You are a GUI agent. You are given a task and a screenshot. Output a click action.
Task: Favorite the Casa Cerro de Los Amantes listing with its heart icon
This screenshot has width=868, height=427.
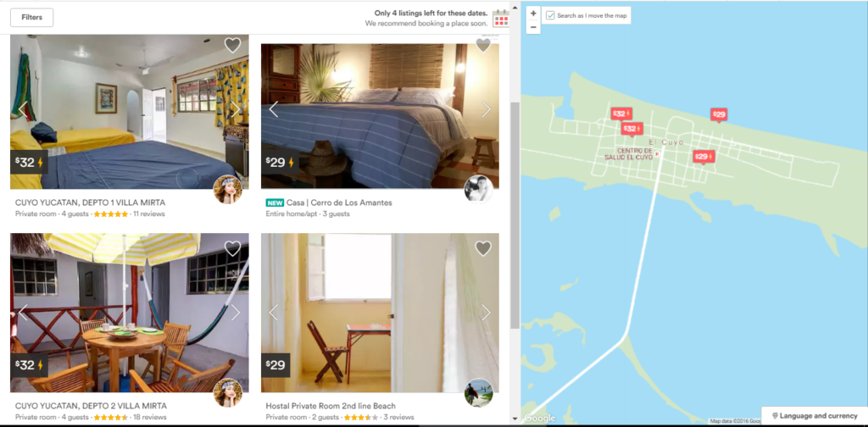(x=483, y=46)
